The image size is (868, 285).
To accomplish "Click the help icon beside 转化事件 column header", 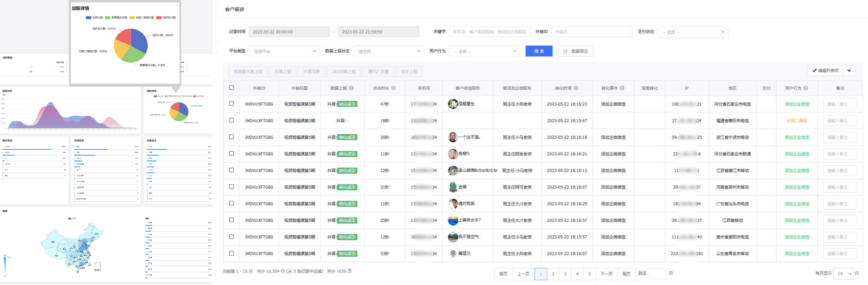I will [x=622, y=88].
